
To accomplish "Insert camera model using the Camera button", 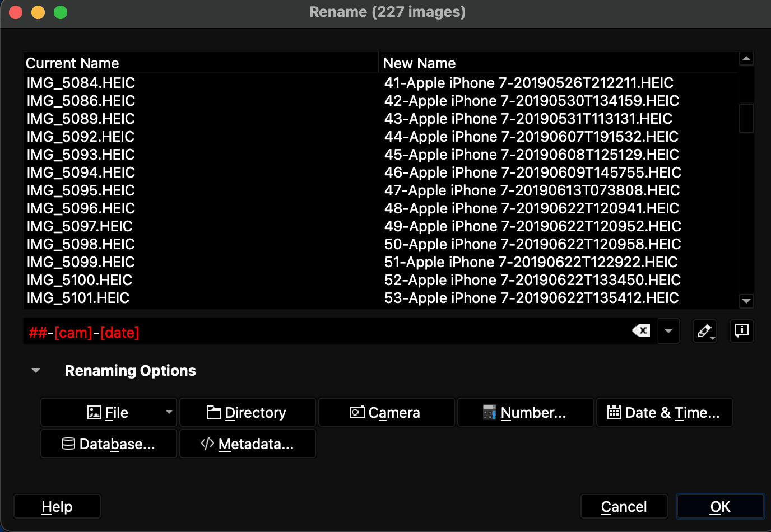I will (x=386, y=412).
